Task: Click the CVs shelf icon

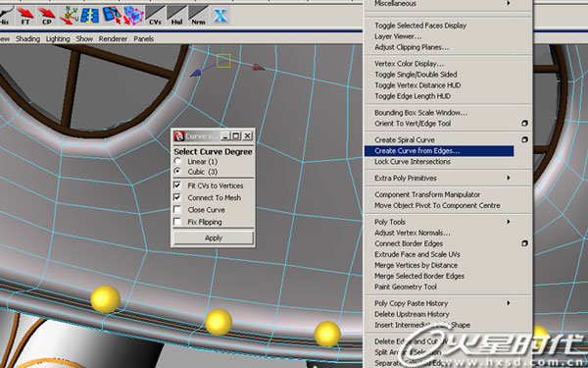Action: (x=155, y=16)
